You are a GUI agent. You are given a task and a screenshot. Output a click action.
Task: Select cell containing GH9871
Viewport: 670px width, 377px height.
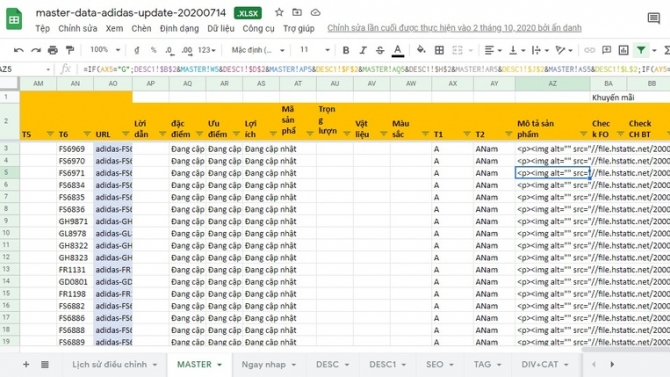coord(75,221)
